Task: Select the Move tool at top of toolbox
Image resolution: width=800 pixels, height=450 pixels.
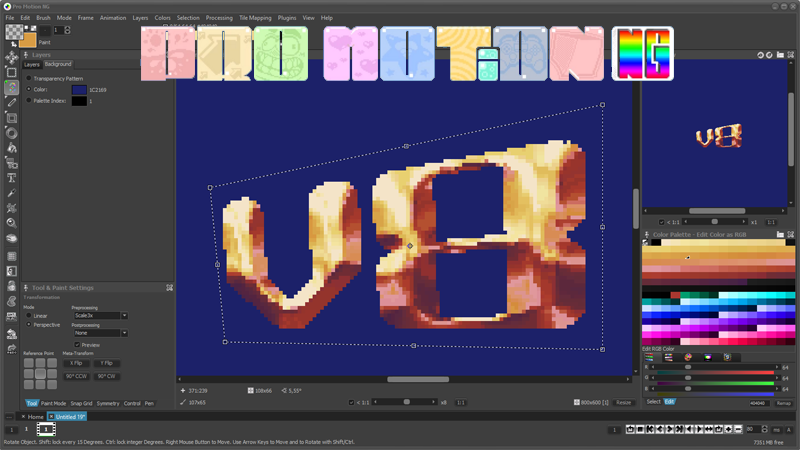Action: pos(11,57)
